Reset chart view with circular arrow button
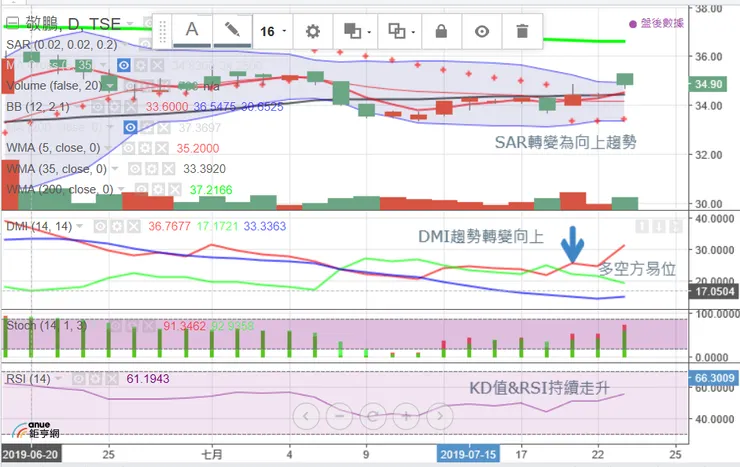 [373, 416]
